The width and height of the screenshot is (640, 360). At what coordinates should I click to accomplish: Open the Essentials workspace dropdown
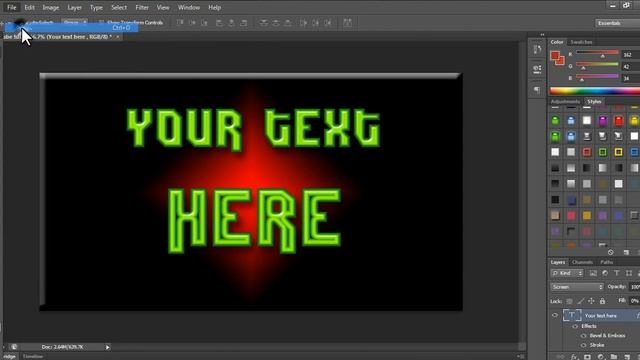coord(617,23)
